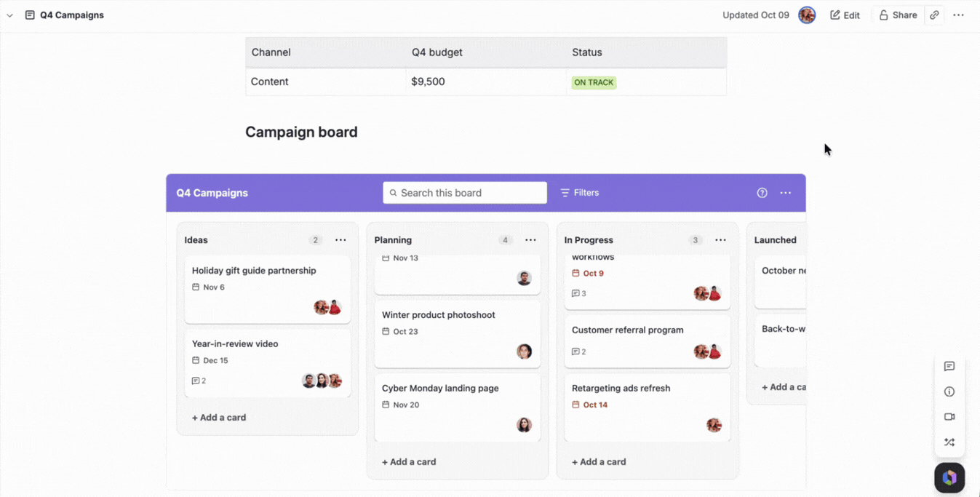The image size is (980, 497).
Task: Click the page document icon beside the title
Action: tap(30, 15)
